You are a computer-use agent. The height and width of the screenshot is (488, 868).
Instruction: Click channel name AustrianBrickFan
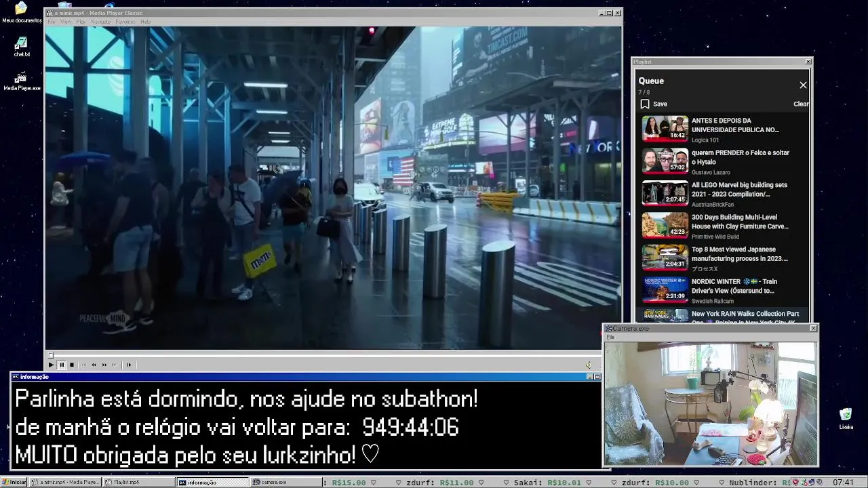pos(713,205)
